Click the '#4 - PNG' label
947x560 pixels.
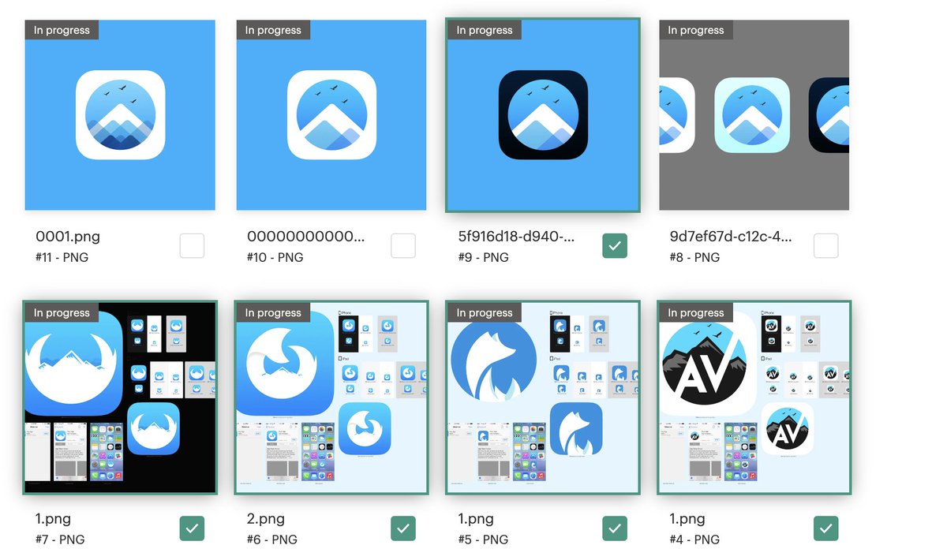tap(694, 539)
